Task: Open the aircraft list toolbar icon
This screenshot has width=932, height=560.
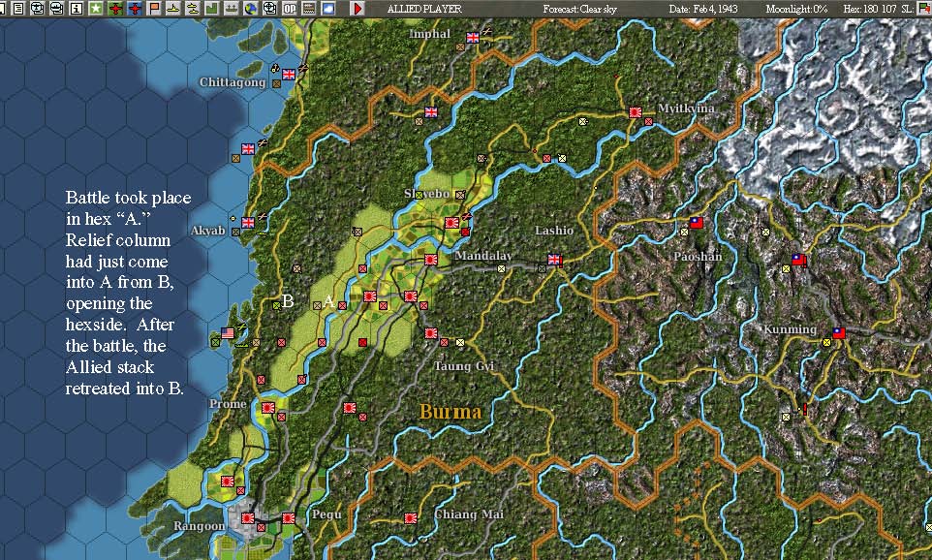Action: tap(38, 9)
